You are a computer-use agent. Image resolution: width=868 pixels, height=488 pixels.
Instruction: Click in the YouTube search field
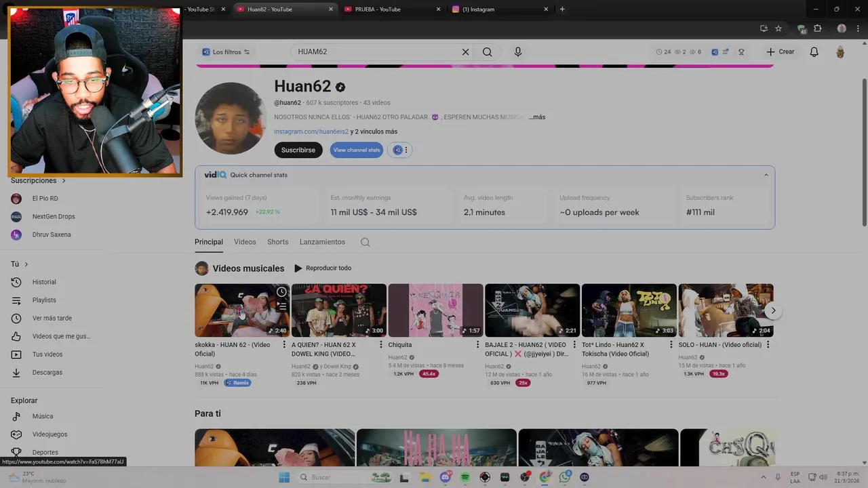click(x=376, y=52)
